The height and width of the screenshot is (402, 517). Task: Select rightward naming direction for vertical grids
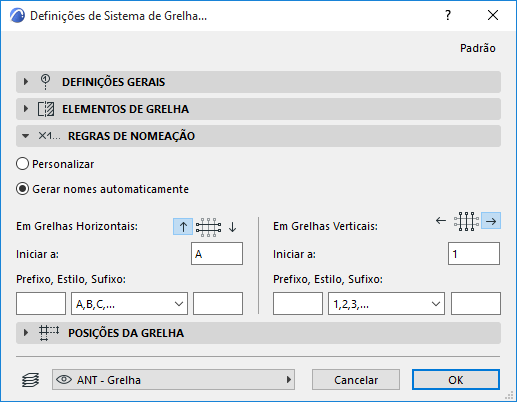pyautogui.click(x=491, y=221)
